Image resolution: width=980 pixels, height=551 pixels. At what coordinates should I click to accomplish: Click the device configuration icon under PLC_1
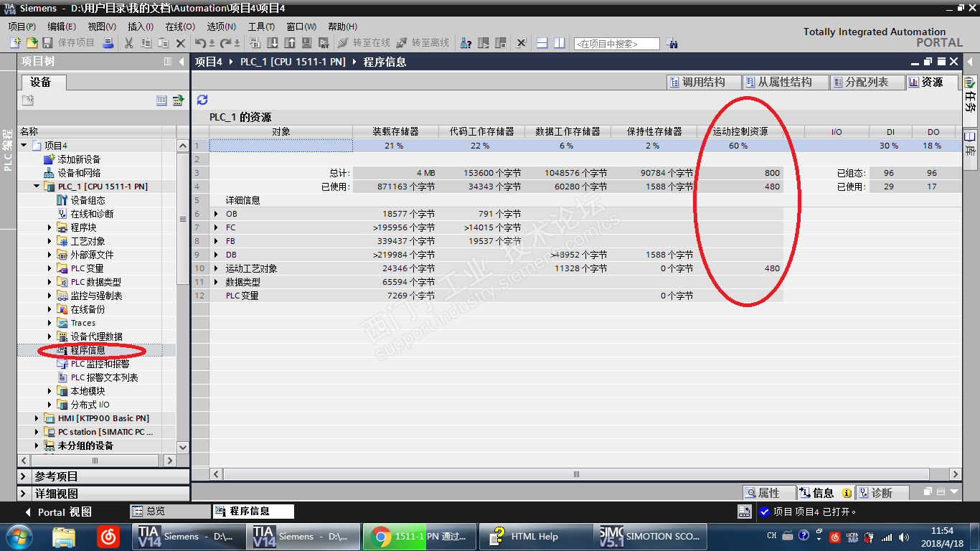coord(62,200)
